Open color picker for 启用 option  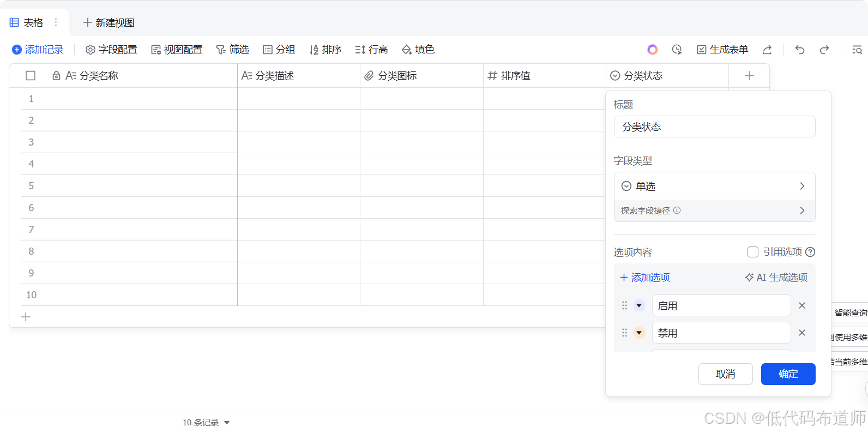click(x=639, y=305)
